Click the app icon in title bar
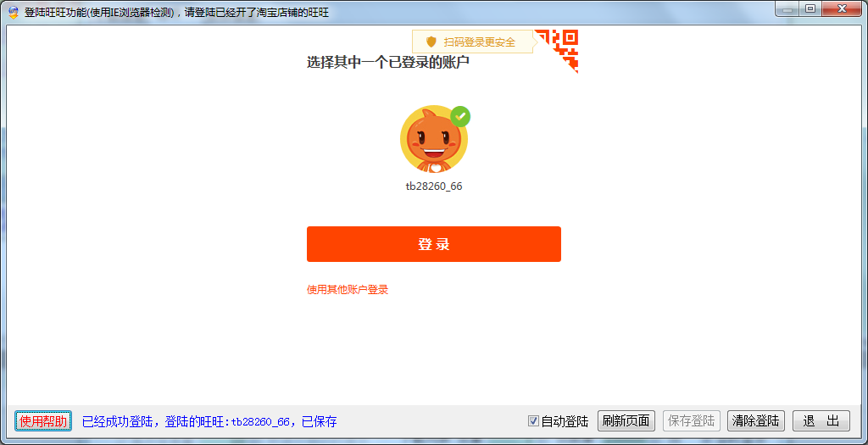This screenshot has width=868, height=445. click(14, 13)
